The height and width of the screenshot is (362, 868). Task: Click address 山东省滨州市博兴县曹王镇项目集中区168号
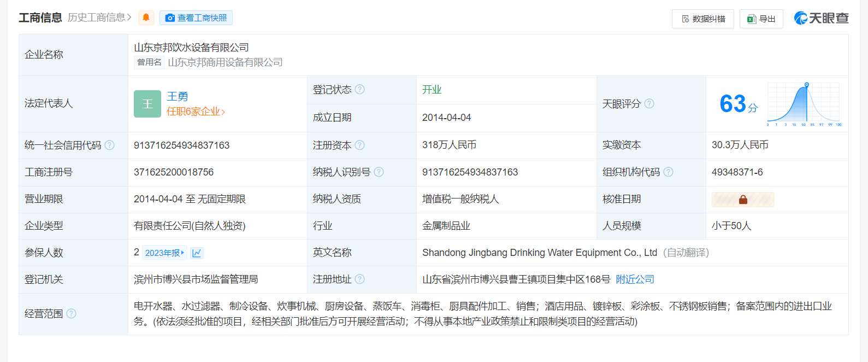pyautogui.click(x=516, y=279)
